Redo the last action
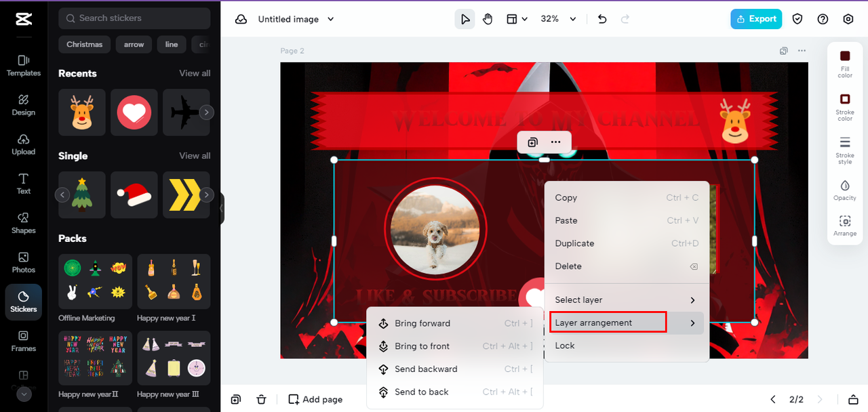Viewport: 868px width, 412px height. tap(625, 19)
